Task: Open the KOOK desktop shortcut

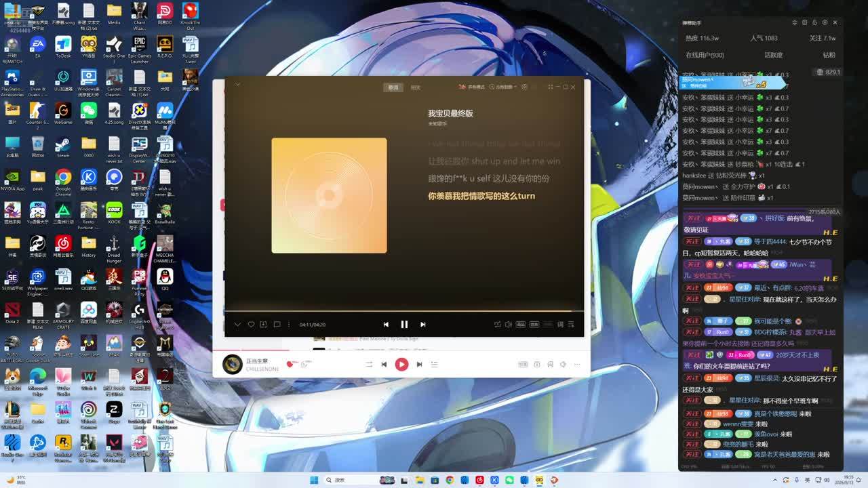Action: click(114, 213)
